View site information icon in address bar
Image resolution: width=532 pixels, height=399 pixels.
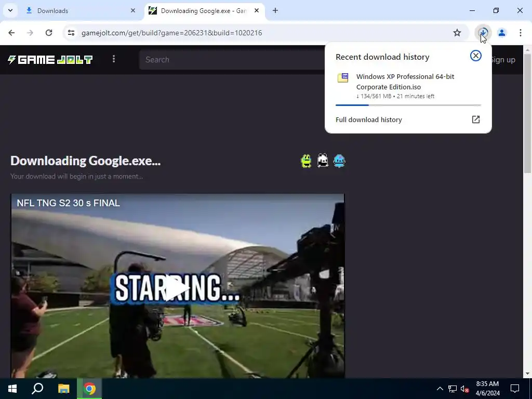[71, 33]
